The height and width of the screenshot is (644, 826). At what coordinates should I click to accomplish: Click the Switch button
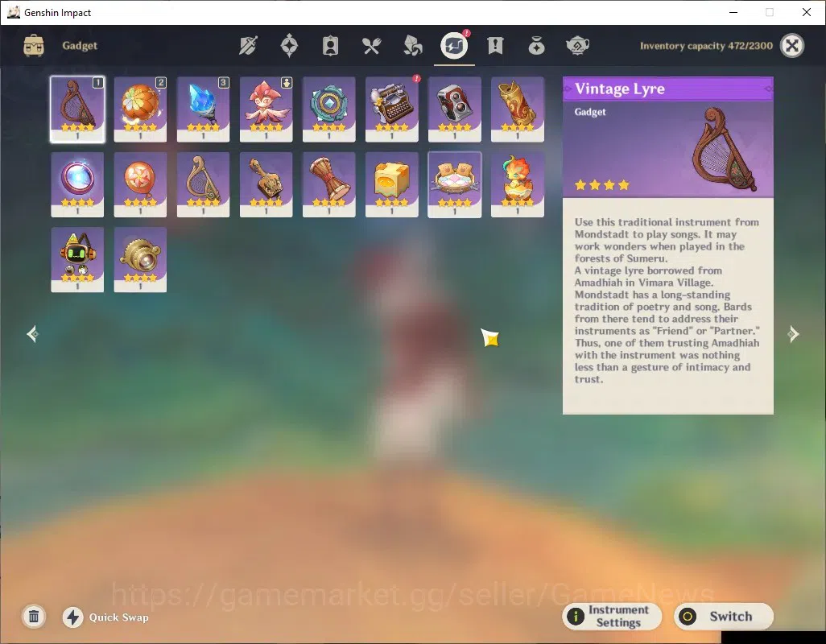point(723,616)
